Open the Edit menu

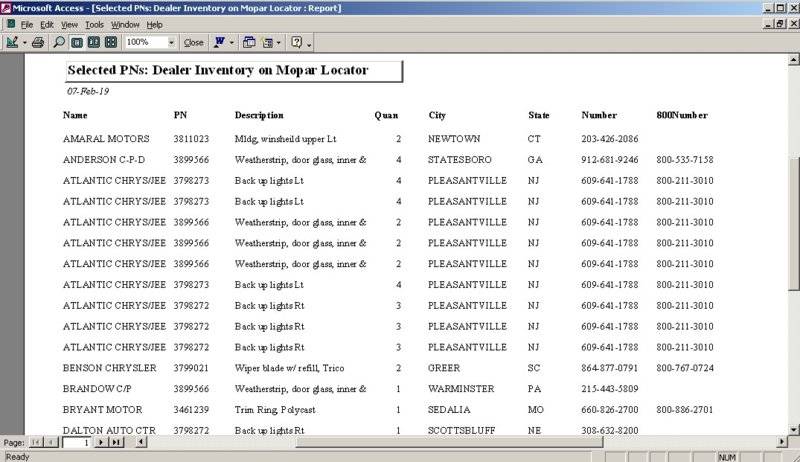(47, 24)
